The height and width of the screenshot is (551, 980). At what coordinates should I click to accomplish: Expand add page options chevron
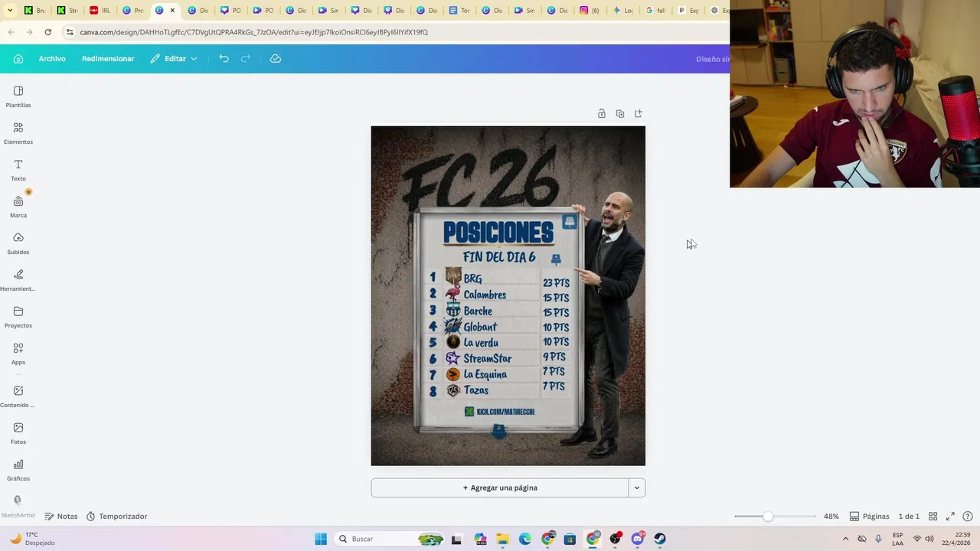[x=637, y=487]
